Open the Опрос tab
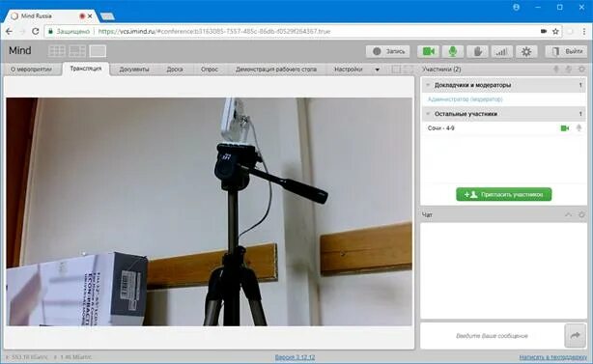593x364 pixels. [x=210, y=70]
